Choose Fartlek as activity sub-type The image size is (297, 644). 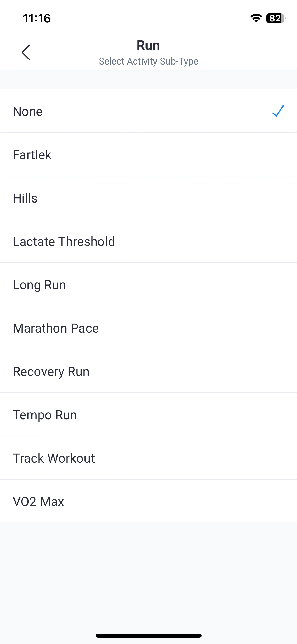[148, 154]
